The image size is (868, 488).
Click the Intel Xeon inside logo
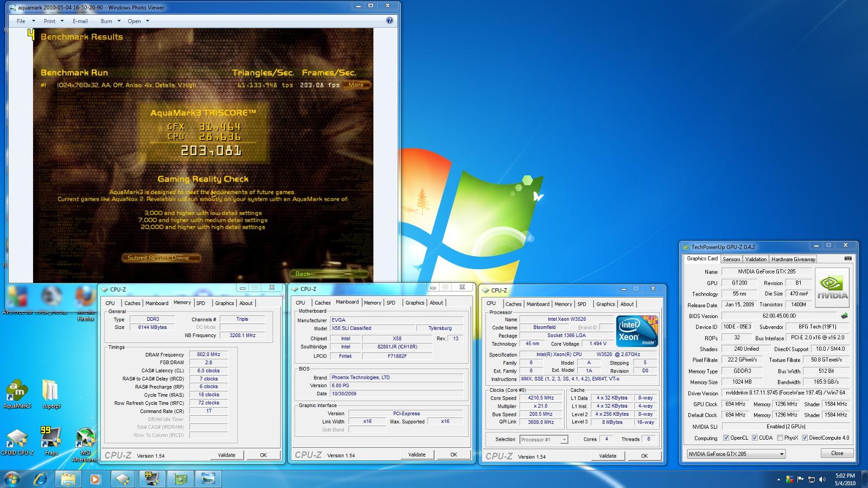tap(637, 331)
